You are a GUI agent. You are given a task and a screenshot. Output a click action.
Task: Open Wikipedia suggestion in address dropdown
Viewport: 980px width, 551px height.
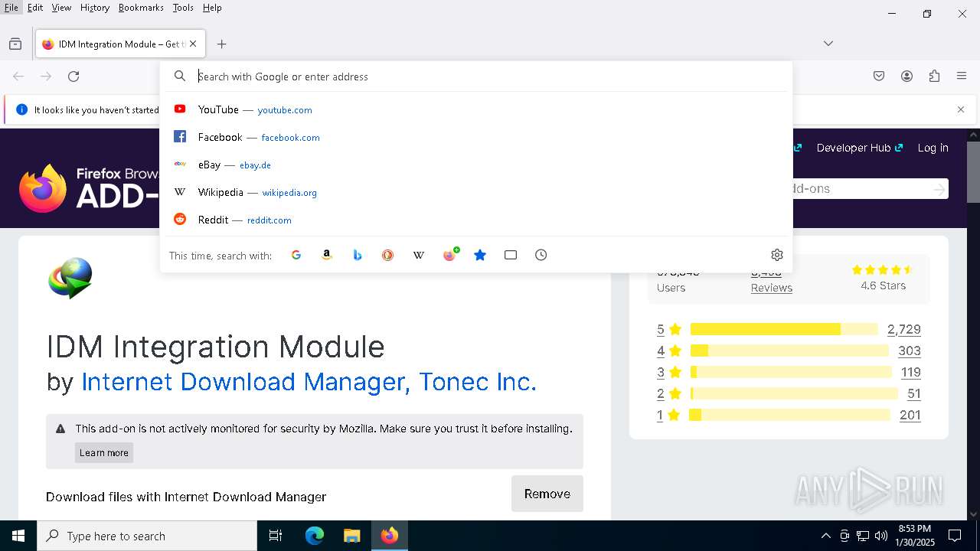(476, 192)
